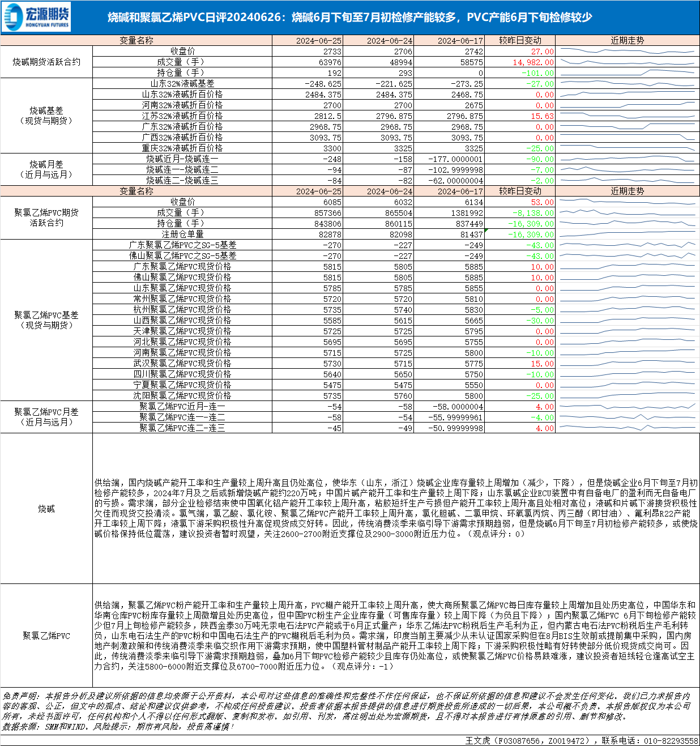
Task: Select the 山东聚氯乙烯PVC现货价格 row label
Action: click(182, 288)
